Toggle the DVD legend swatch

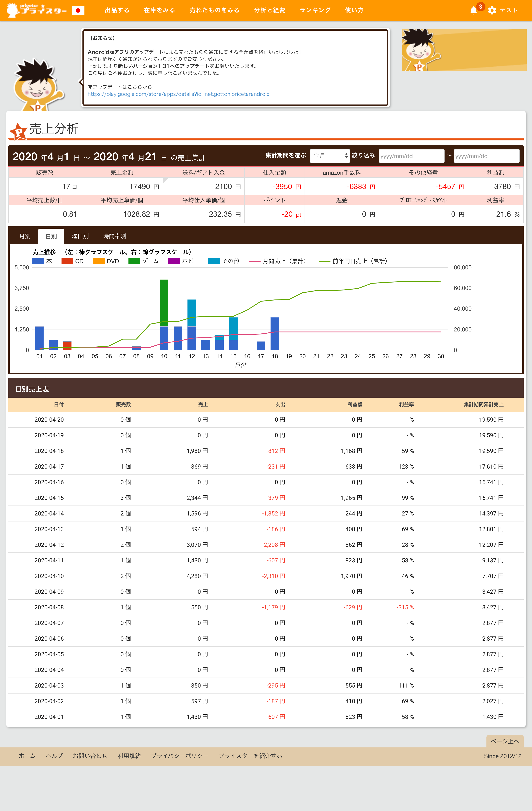99,261
